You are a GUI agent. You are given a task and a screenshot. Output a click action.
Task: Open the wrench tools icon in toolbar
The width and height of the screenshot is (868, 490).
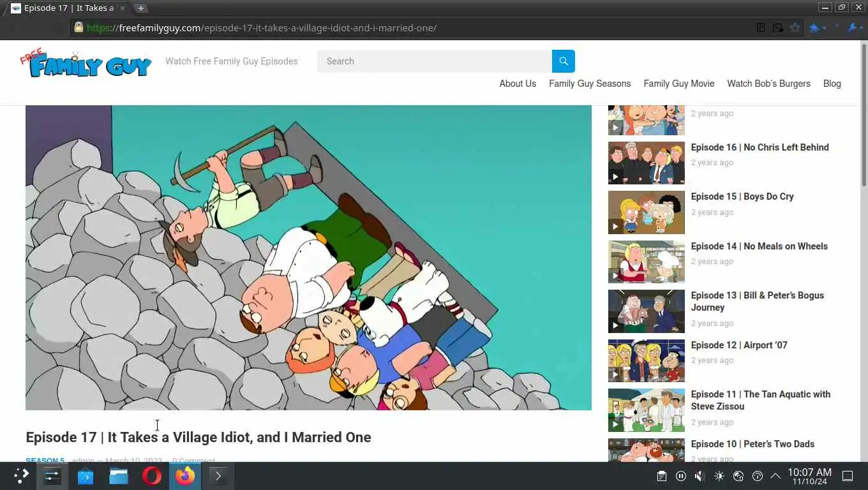tap(852, 27)
